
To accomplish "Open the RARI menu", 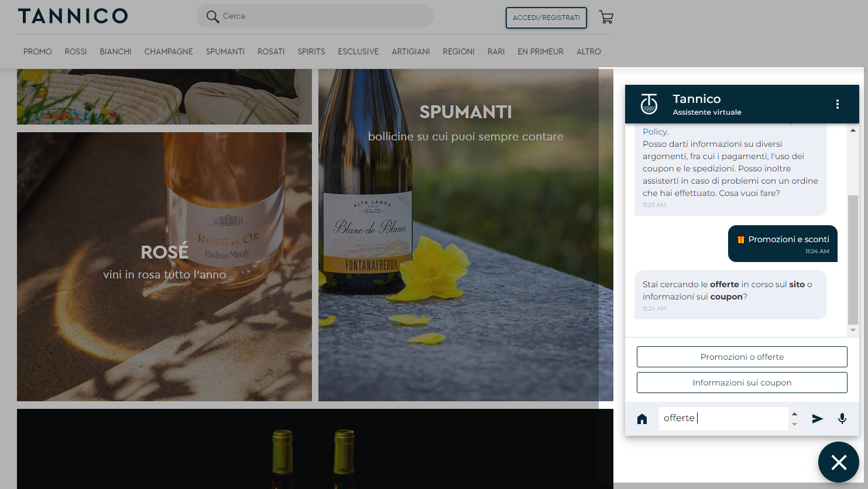I will 496,51.
